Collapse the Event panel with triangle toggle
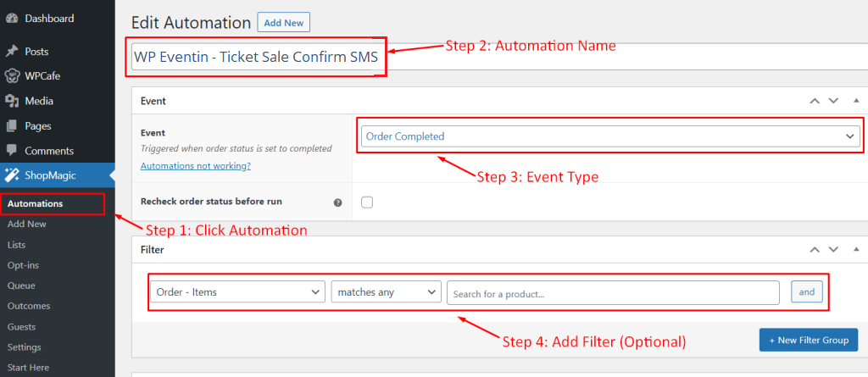 click(x=856, y=101)
